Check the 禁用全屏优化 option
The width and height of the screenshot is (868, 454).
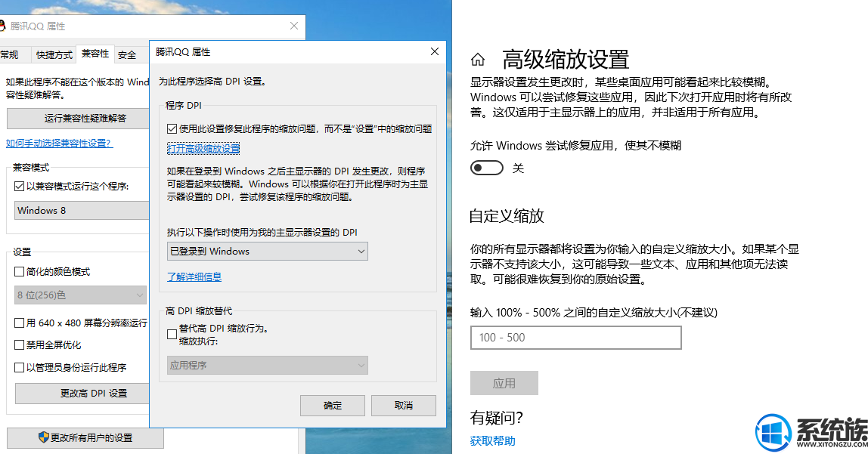tap(20, 345)
